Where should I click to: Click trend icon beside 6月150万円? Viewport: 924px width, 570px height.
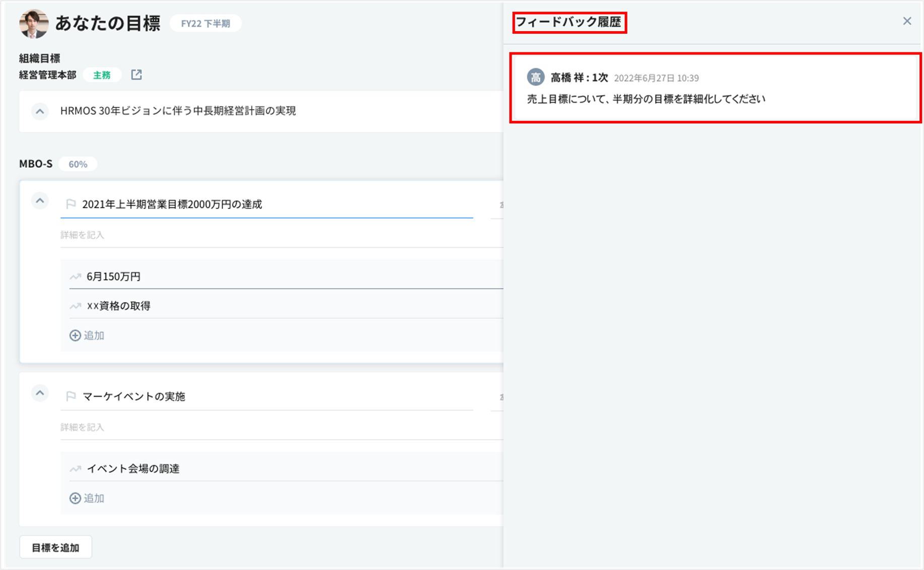(x=76, y=276)
